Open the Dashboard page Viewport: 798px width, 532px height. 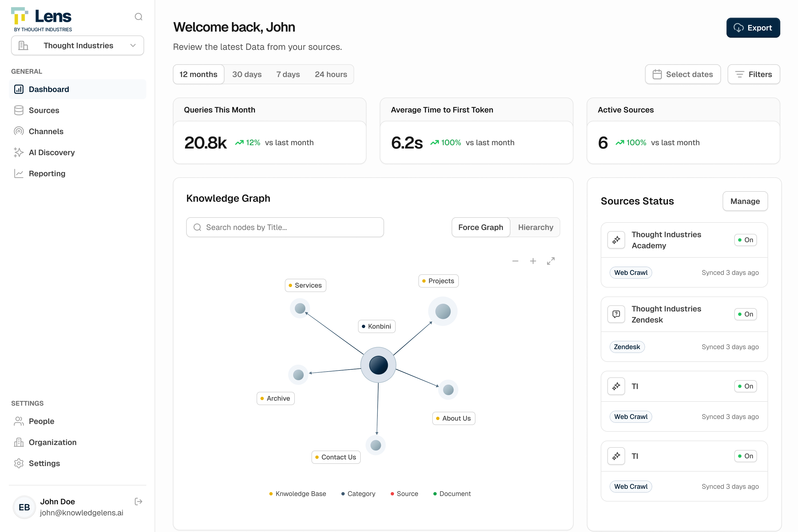pos(77,89)
